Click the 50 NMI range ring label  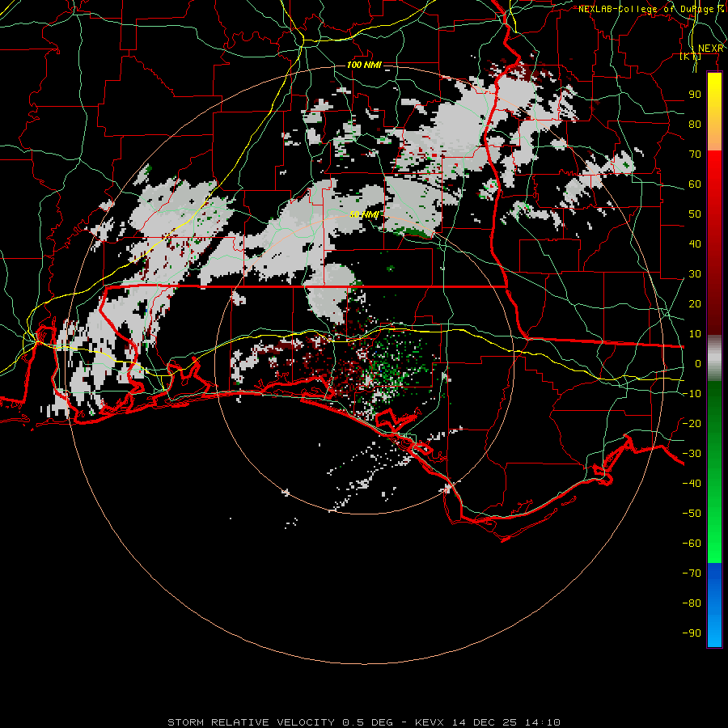click(364, 214)
